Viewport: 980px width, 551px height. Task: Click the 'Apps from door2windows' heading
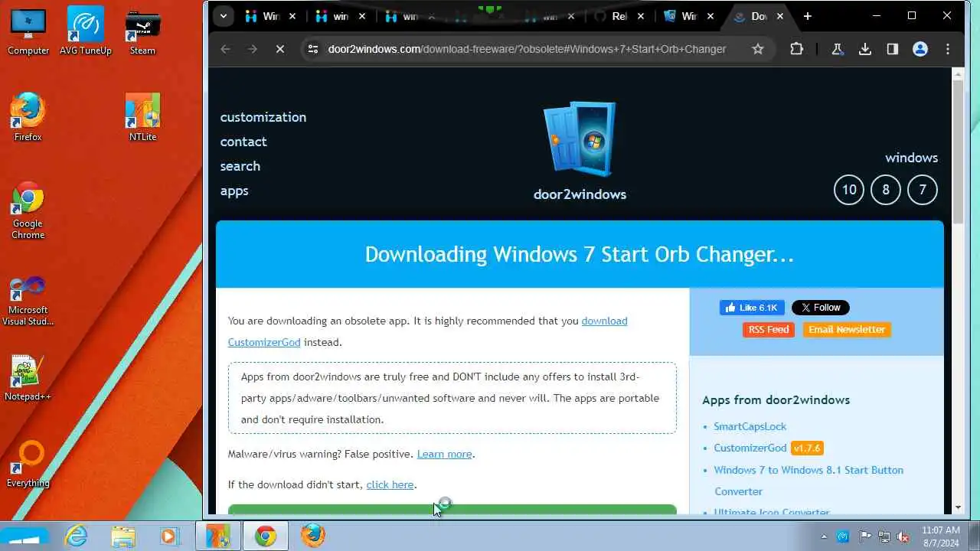pyautogui.click(x=776, y=399)
